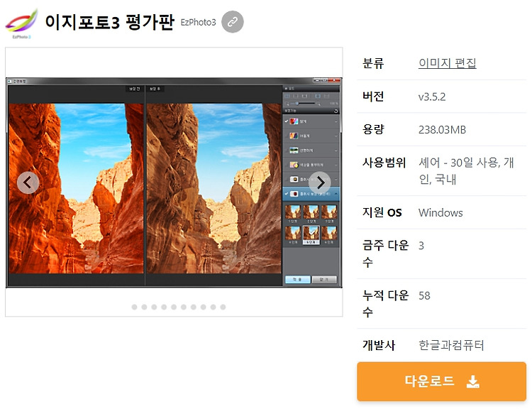Select the fifth carousel indicator dot
Image resolution: width=532 pixels, height=409 pixels.
point(174,307)
